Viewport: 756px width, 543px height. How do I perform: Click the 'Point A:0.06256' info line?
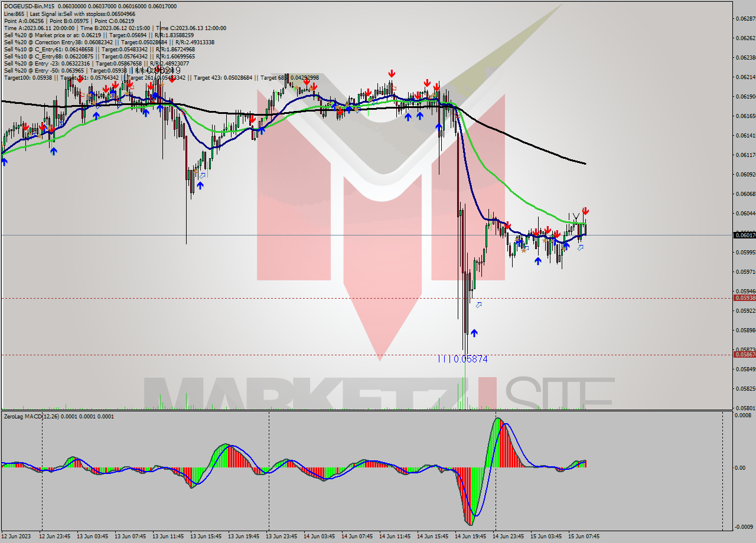(69, 21)
